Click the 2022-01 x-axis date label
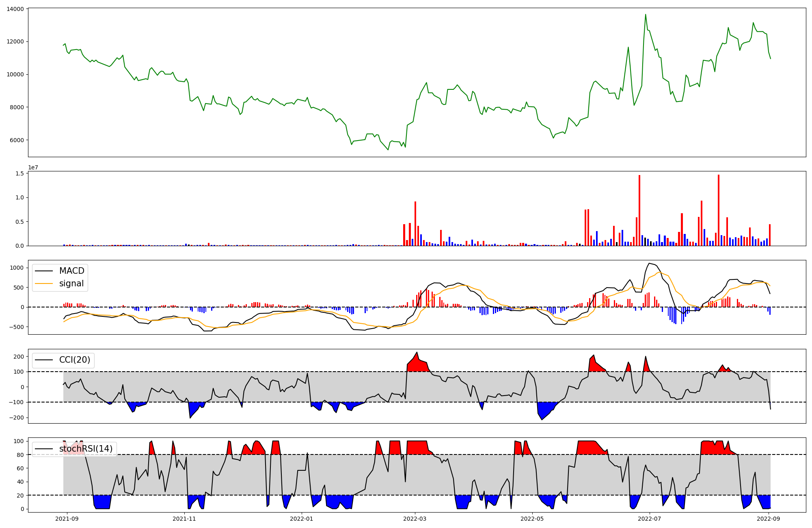This screenshot has width=812, height=528. [x=301, y=518]
